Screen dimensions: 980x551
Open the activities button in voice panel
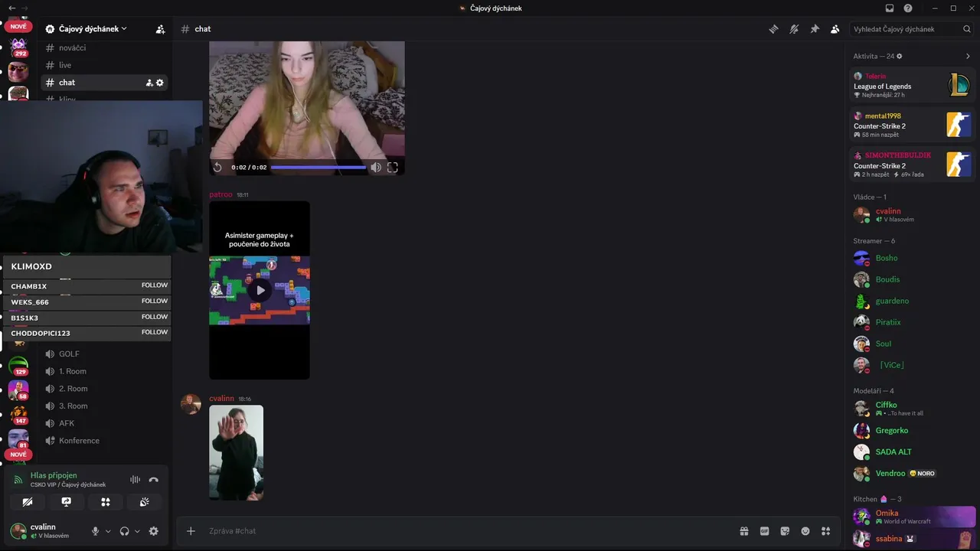click(x=106, y=502)
